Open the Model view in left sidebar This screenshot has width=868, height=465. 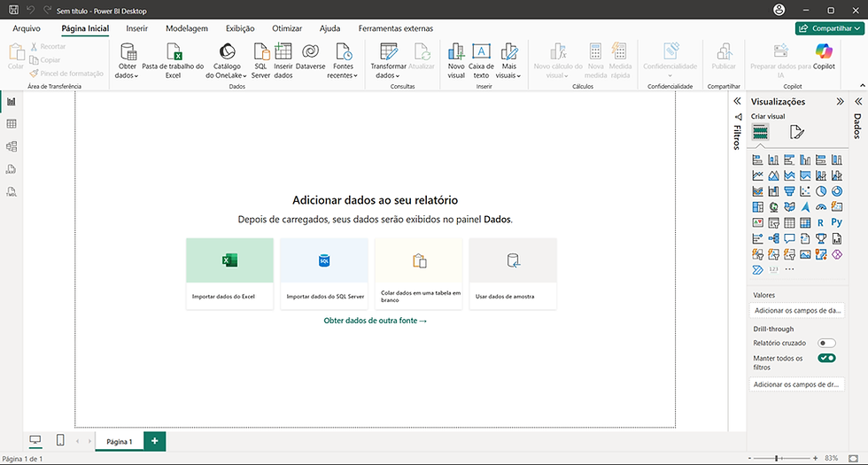[11, 146]
